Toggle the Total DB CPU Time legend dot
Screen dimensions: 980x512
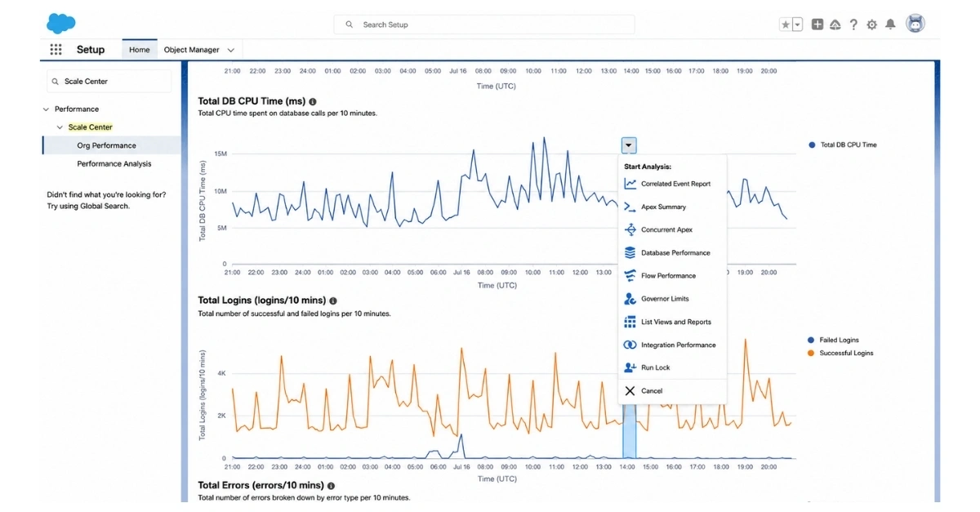[x=812, y=145]
